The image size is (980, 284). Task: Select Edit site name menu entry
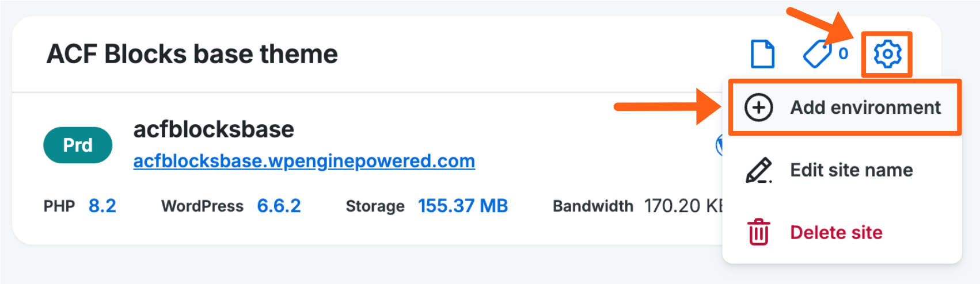(851, 170)
